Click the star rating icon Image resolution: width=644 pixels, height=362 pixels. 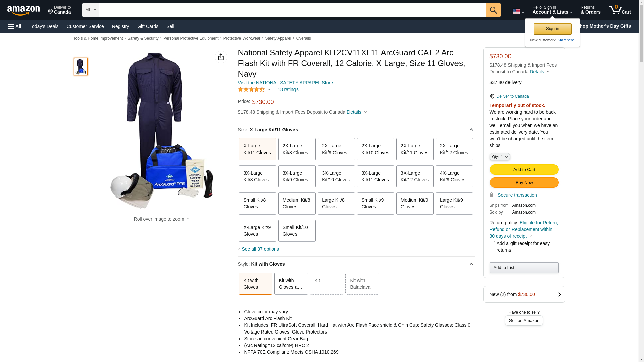point(251,89)
